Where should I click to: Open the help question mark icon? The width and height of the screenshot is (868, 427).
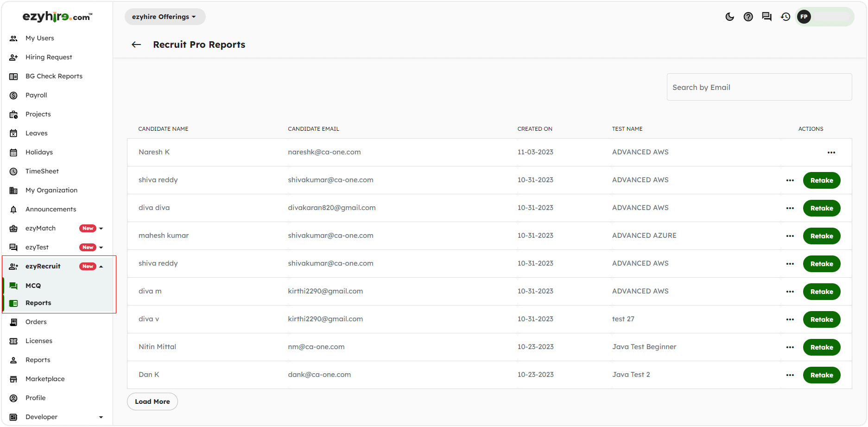748,17
